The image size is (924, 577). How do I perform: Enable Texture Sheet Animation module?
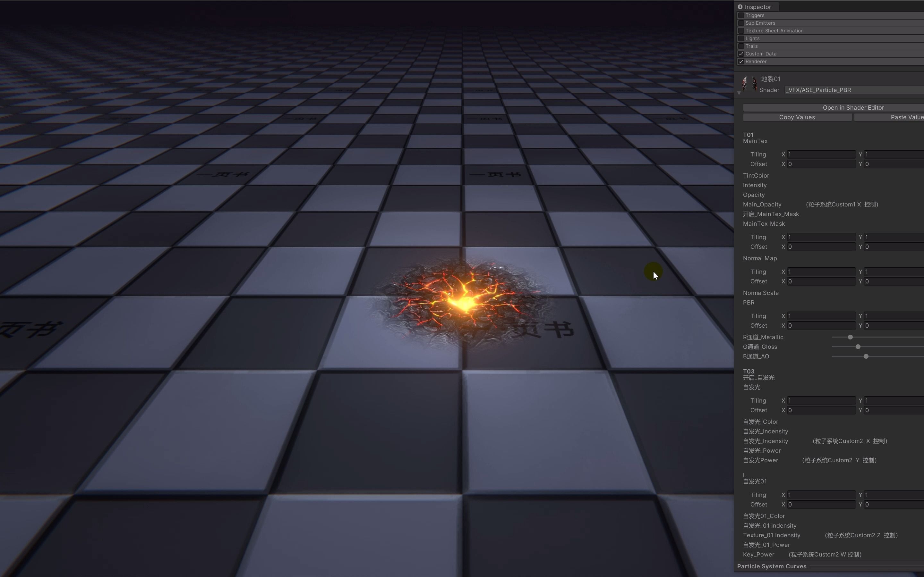point(741,30)
